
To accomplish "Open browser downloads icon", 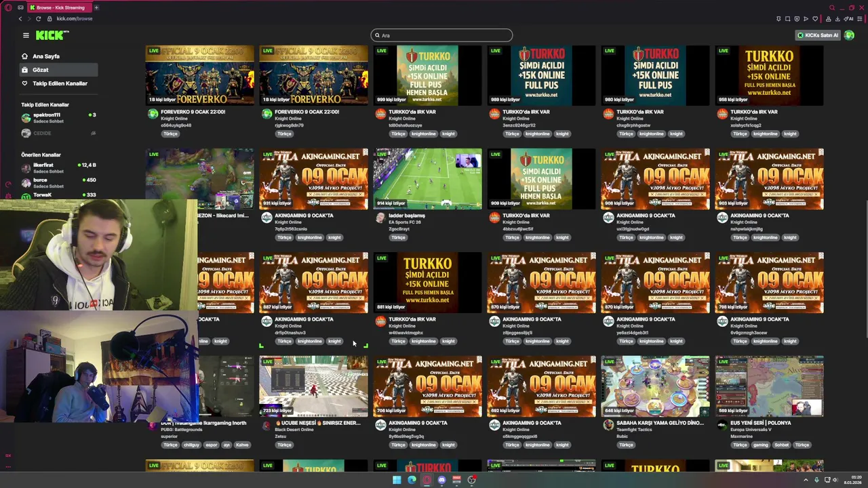I will tap(838, 19).
